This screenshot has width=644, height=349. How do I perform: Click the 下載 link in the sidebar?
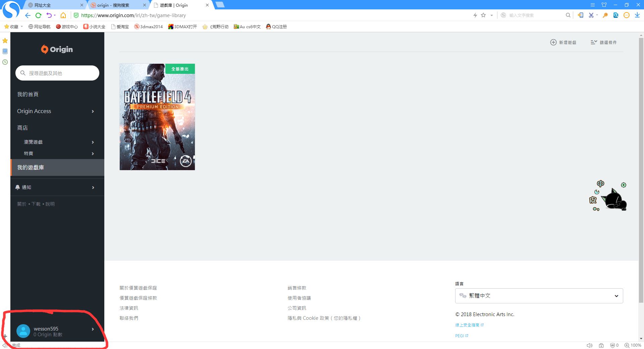tap(36, 204)
